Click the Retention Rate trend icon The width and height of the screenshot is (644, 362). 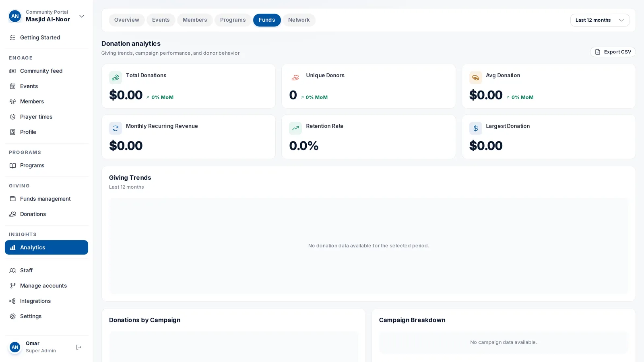[x=295, y=128]
